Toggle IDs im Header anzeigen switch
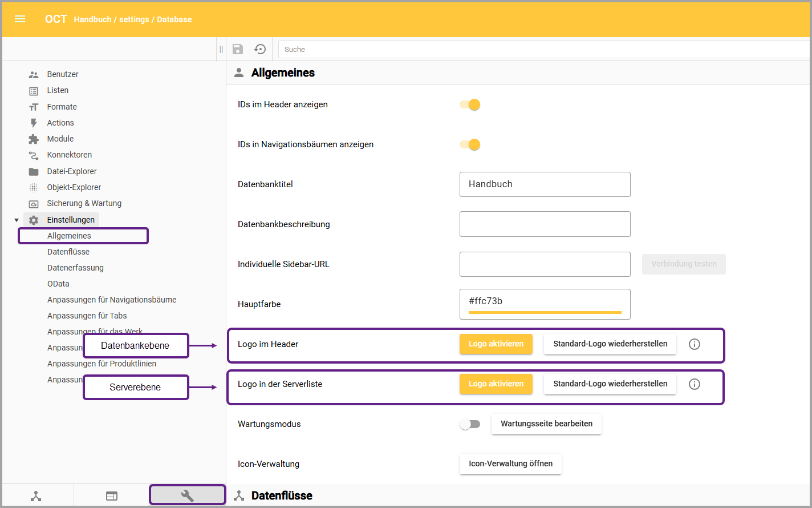 [470, 104]
